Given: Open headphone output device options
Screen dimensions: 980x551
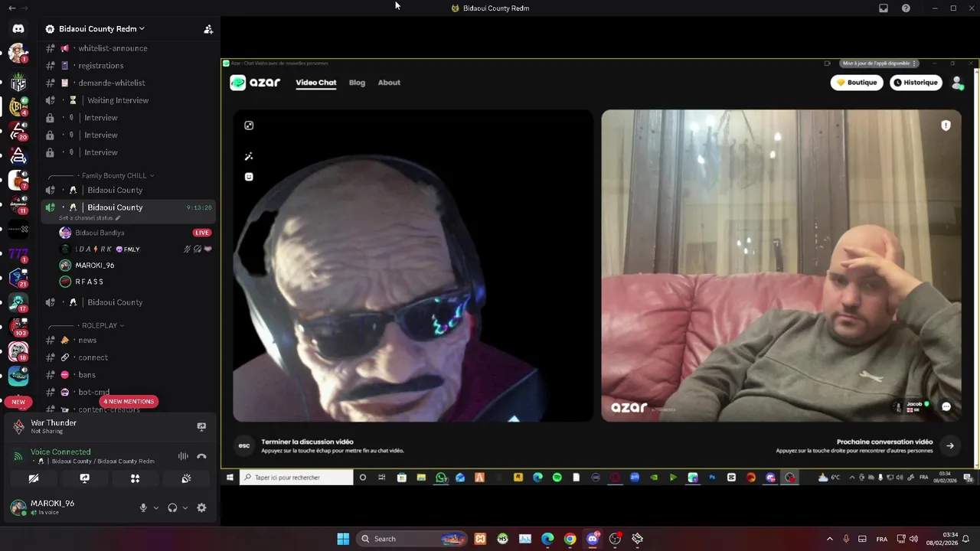Looking at the screenshot, I should pyautogui.click(x=185, y=507).
